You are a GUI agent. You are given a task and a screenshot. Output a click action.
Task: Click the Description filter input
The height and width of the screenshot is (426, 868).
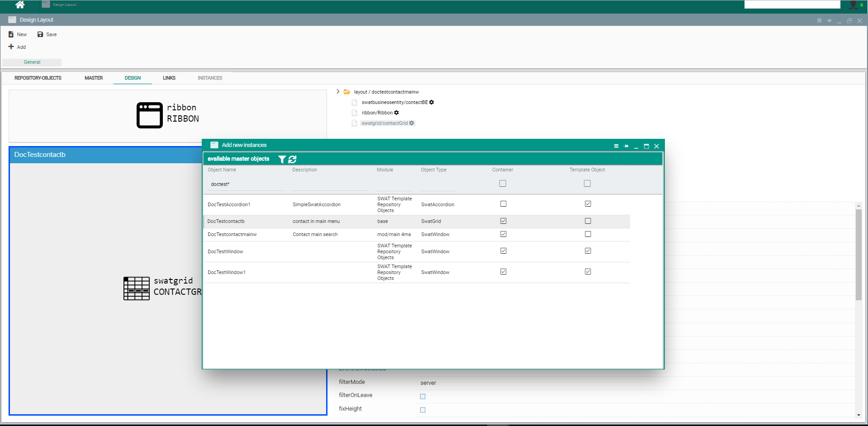pos(330,184)
